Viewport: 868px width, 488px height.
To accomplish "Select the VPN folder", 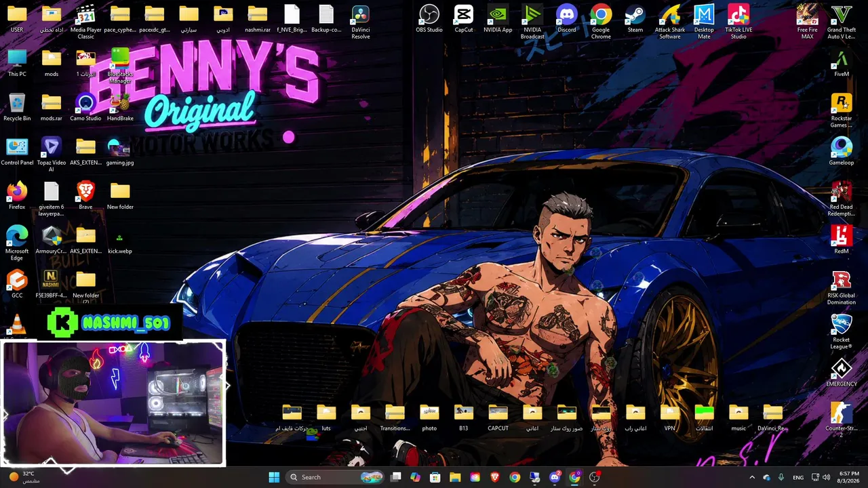I will [x=670, y=418].
